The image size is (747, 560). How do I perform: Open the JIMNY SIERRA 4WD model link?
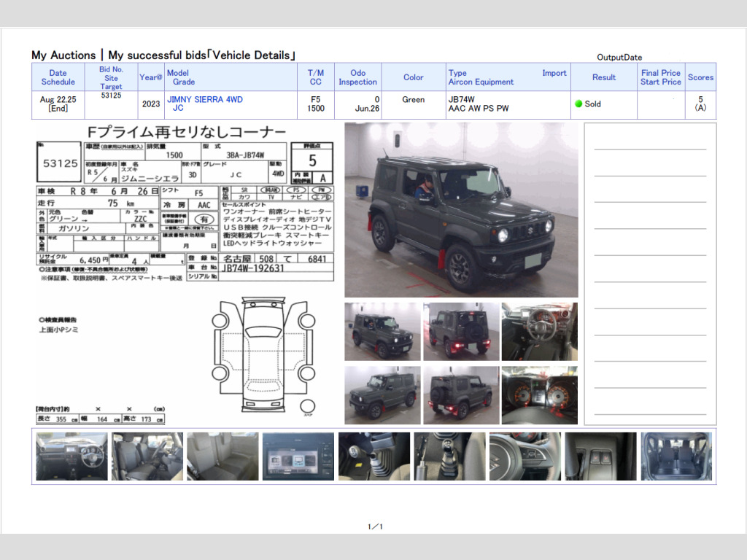point(205,99)
